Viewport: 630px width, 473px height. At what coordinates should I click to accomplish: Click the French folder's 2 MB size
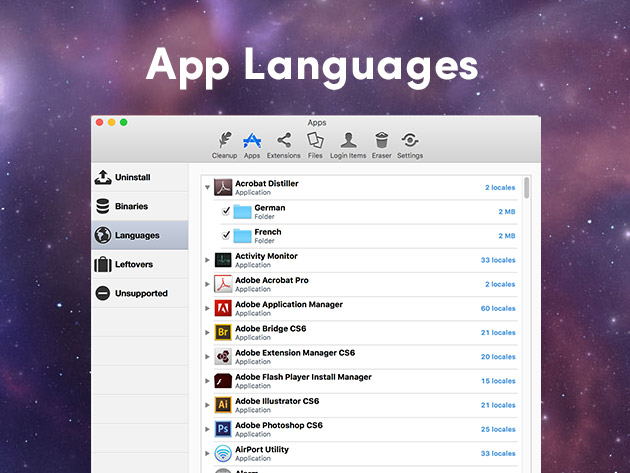(x=507, y=235)
